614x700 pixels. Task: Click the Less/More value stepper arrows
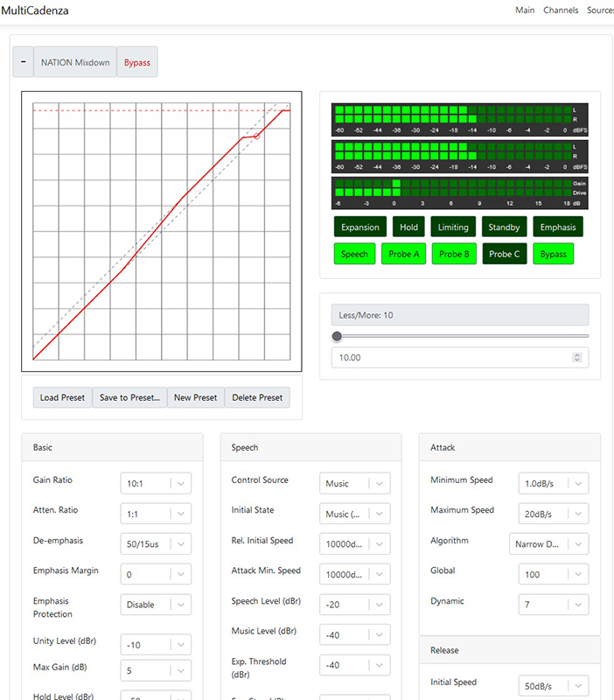click(x=576, y=358)
